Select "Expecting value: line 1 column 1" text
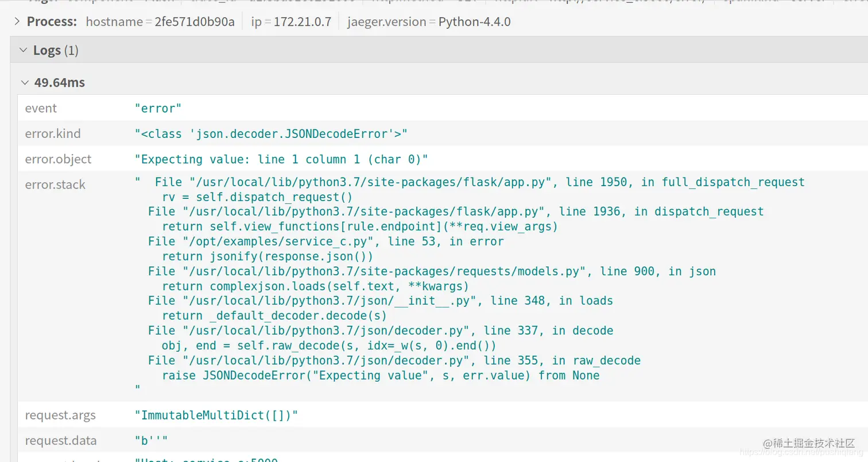The image size is (868, 462). tap(249, 159)
